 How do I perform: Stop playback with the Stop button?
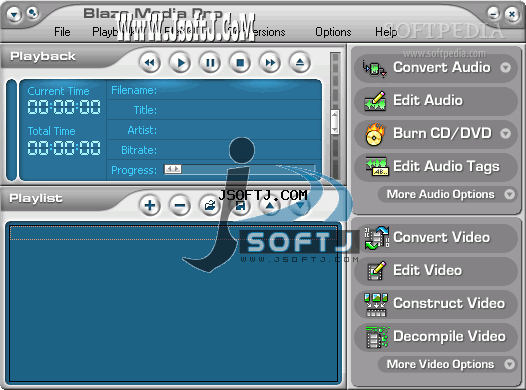(240, 63)
